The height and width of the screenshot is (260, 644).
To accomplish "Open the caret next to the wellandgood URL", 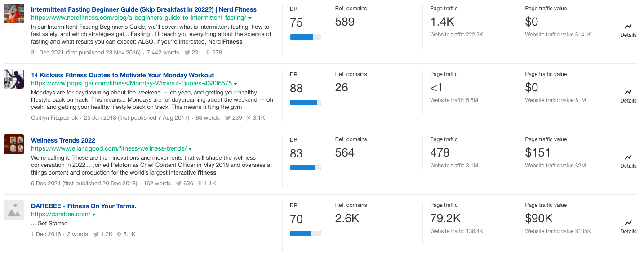I will [x=190, y=148].
